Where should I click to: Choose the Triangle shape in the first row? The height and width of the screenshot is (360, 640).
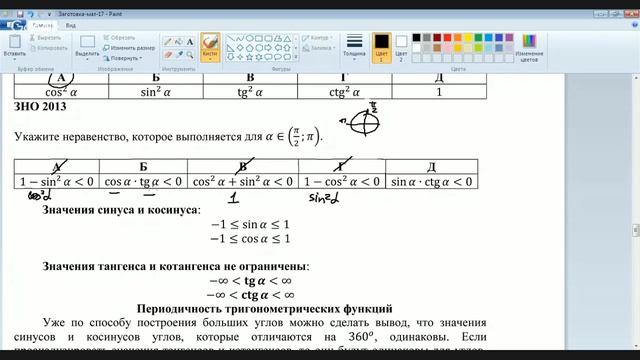pyautogui.click(x=287, y=39)
